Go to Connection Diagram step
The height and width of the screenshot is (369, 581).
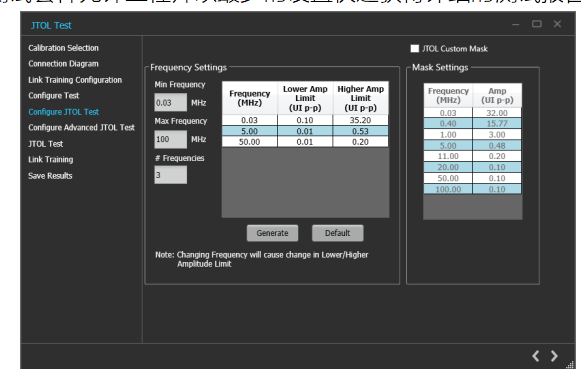[x=63, y=64]
